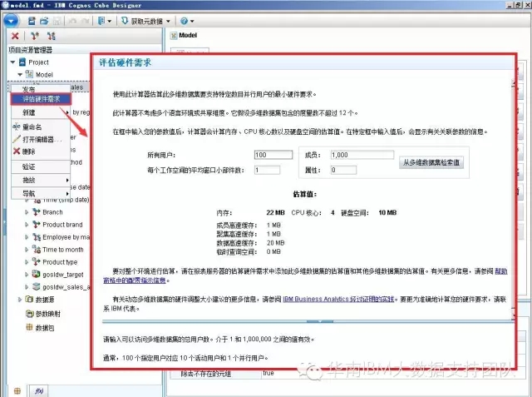Select the Employee by manager dimension icon
The image size is (532, 397).
click(37, 237)
